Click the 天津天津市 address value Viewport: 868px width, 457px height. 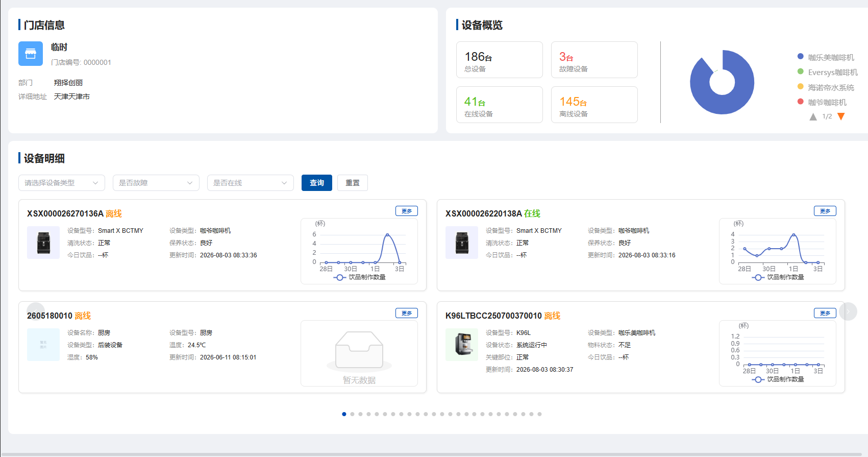click(x=72, y=97)
